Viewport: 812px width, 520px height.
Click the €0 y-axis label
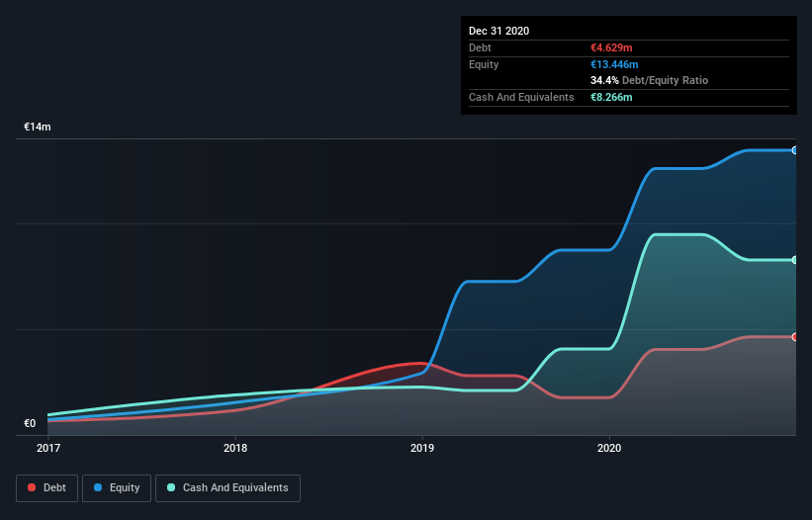tap(30, 423)
